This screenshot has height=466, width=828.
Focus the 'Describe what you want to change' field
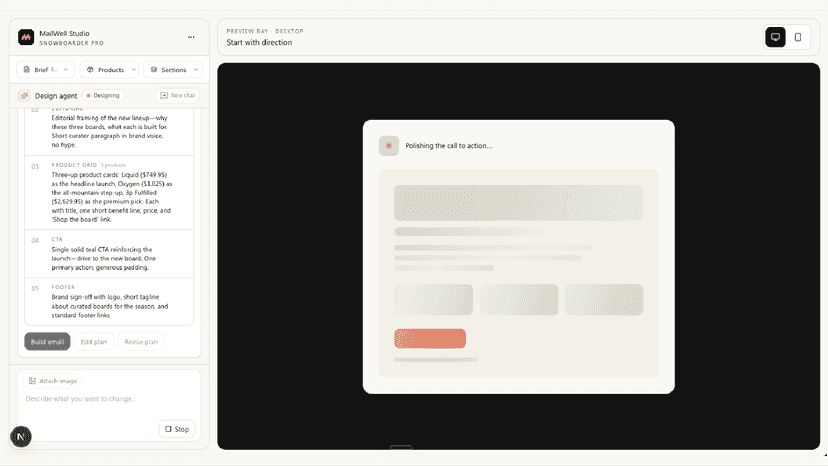pyautogui.click(x=109, y=399)
